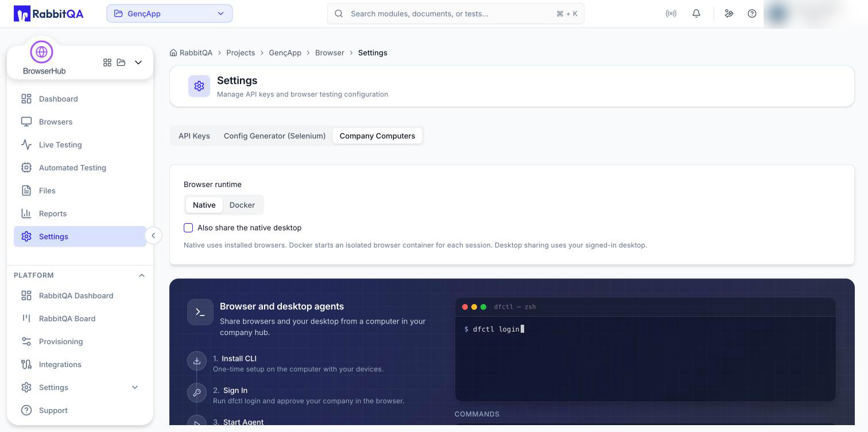Open RabbitQA Dashboard link
Screen dimensions: 868x432
click(x=80, y=295)
